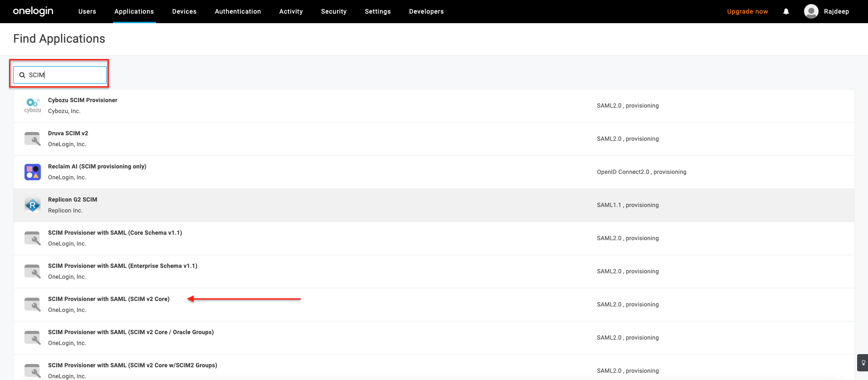
Task: Click the Druva SCIM v2 wrench icon
Action: [33, 139]
